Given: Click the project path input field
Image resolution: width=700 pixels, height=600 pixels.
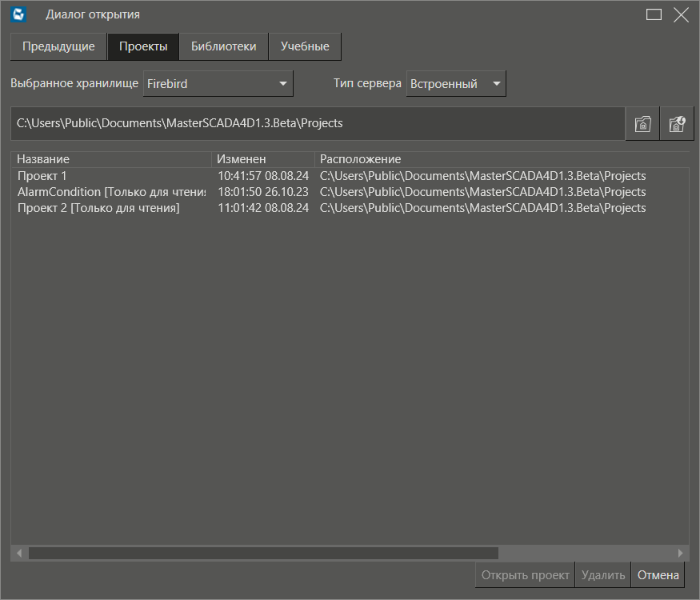Looking at the screenshot, I should click(x=317, y=124).
